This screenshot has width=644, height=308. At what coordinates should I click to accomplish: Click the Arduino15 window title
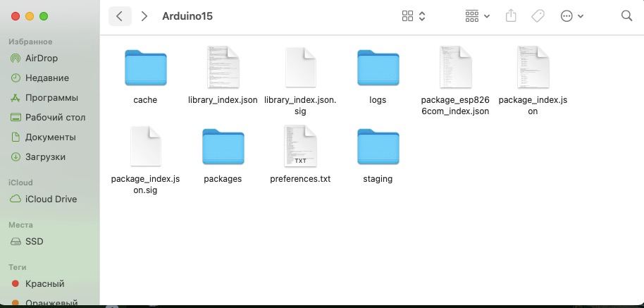(187, 16)
